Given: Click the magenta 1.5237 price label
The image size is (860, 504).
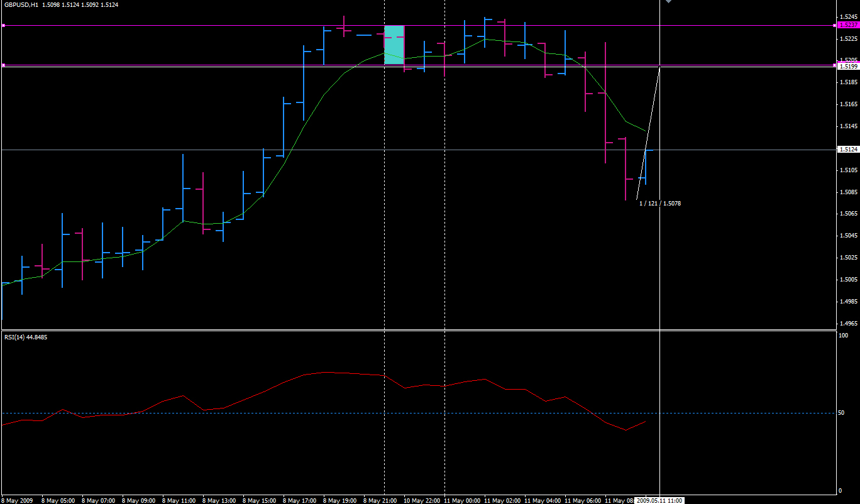Looking at the screenshot, I should [848, 26].
